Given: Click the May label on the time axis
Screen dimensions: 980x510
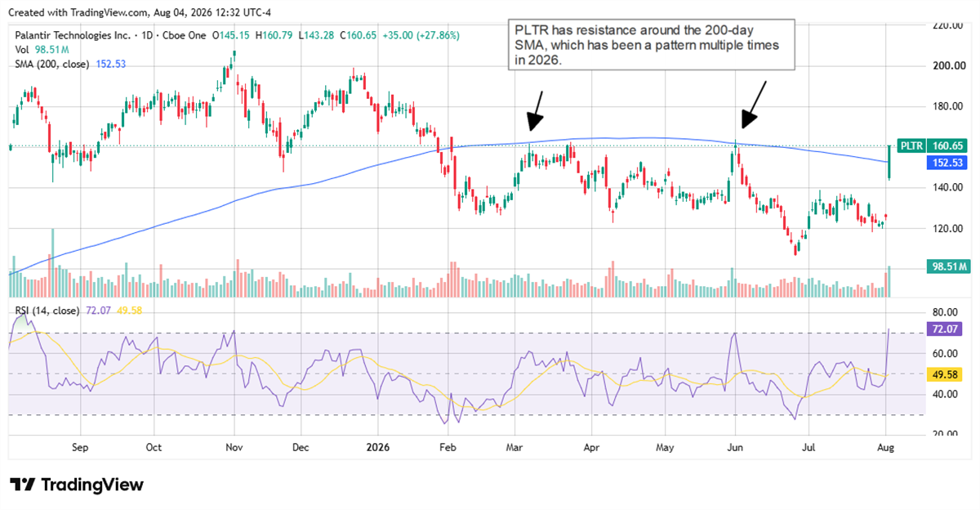Looking at the screenshot, I should click(x=665, y=449).
